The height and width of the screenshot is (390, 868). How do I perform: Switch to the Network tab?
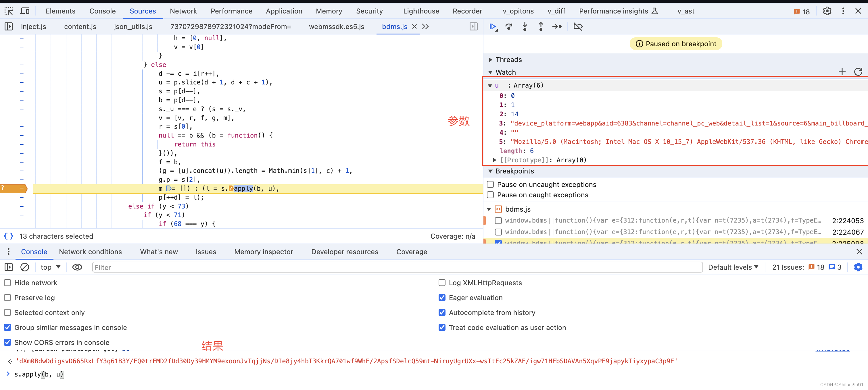(x=183, y=11)
